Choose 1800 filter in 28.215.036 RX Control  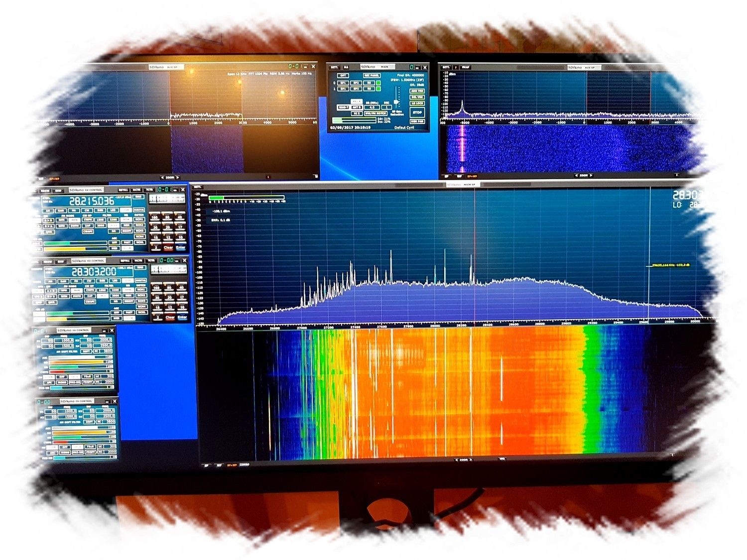100,220
